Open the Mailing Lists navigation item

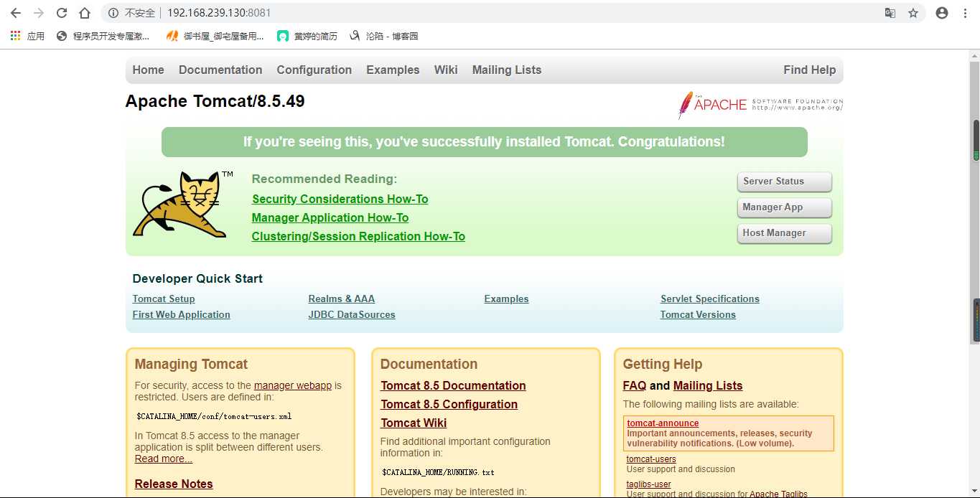click(507, 70)
